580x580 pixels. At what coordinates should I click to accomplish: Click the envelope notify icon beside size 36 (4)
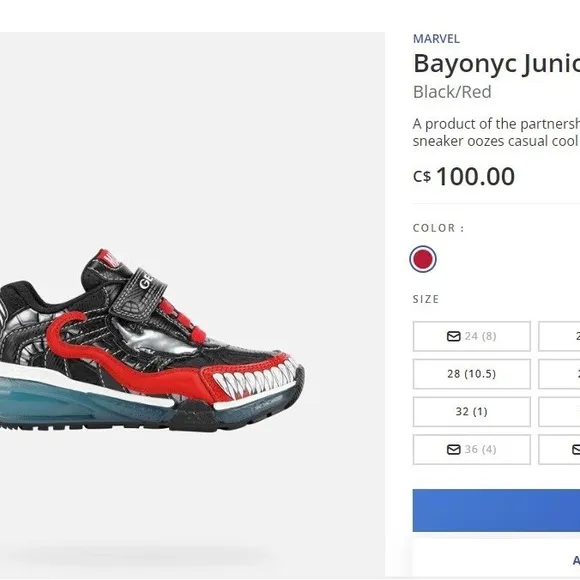pyautogui.click(x=453, y=449)
